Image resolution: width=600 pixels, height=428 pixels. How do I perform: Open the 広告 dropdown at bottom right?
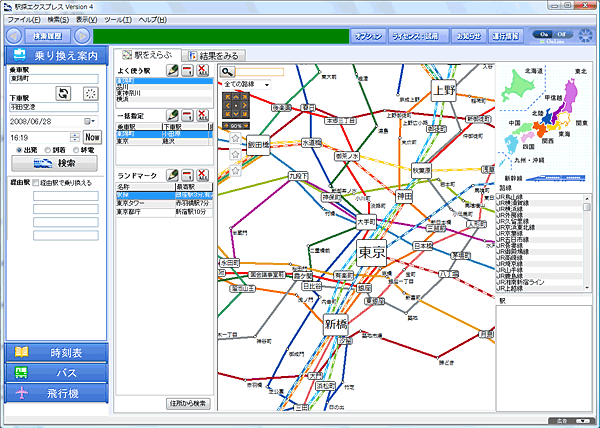coord(583,421)
